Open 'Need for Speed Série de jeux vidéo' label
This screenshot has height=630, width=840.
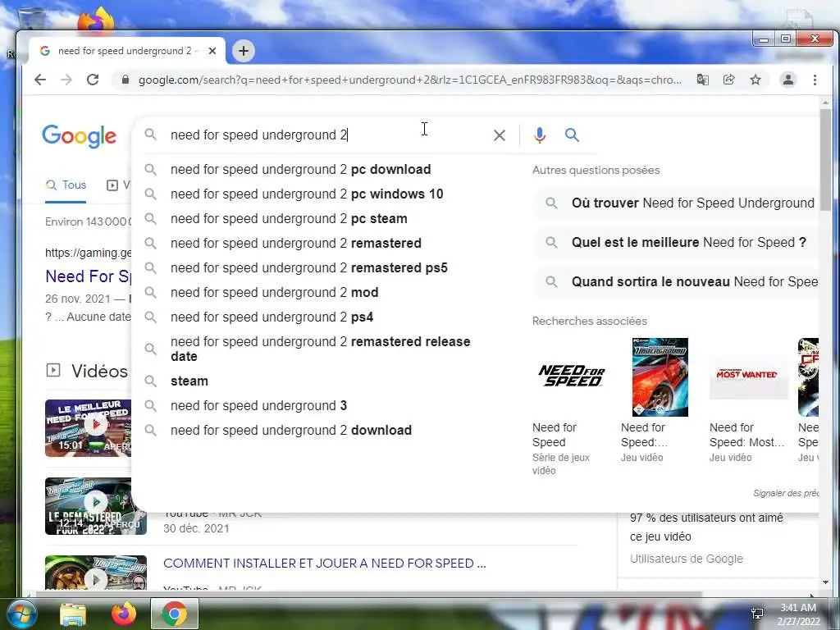point(561,449)
